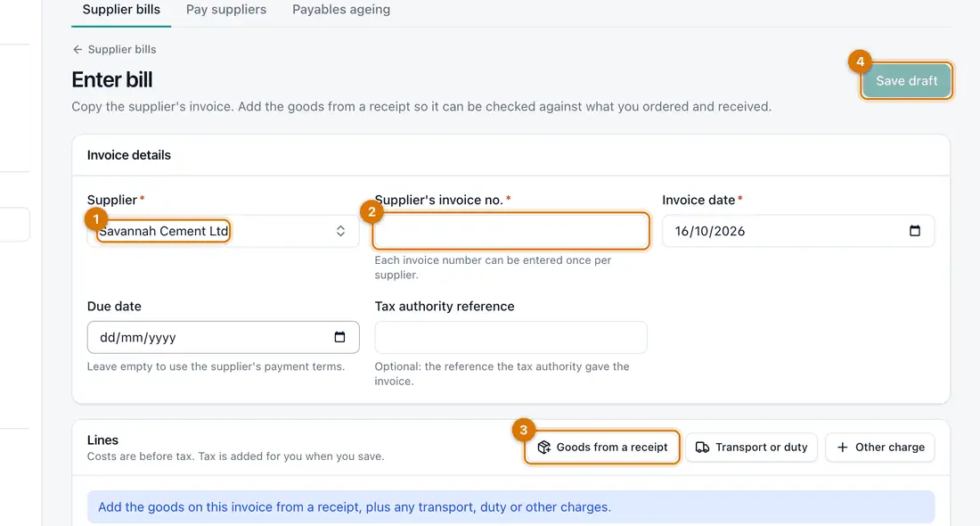980x526 pixels.
Task: Add a Transport or duty line
Action: pyautogui.click(x=751, y=448)
